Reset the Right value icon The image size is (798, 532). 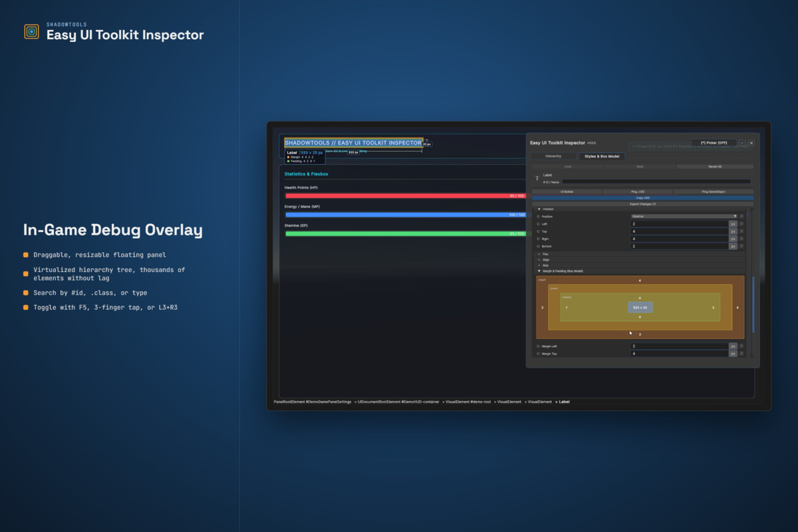[741, 239]
